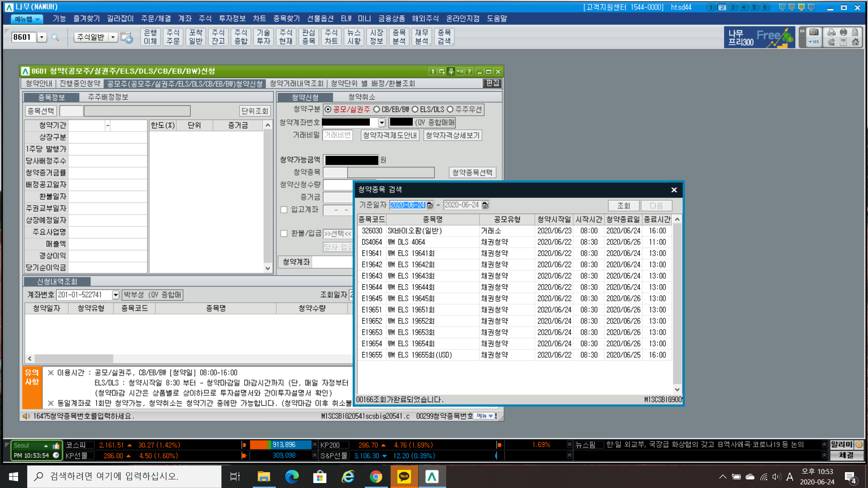Open the 주식일반 dropdown in toolbar
The height and width of the screenshot is (488, 868).
point(113,37)
